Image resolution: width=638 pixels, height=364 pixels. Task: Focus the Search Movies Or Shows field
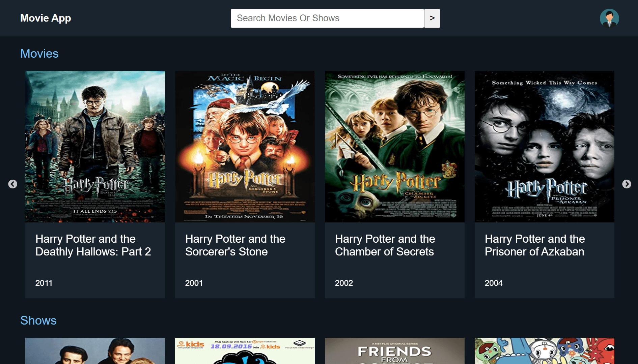point(327,18)
